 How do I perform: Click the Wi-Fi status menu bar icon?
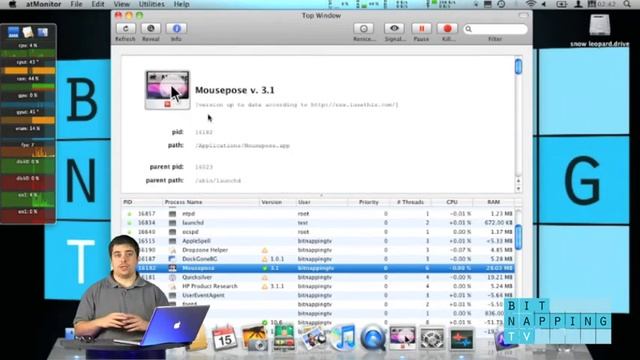(x=531, y=4)
